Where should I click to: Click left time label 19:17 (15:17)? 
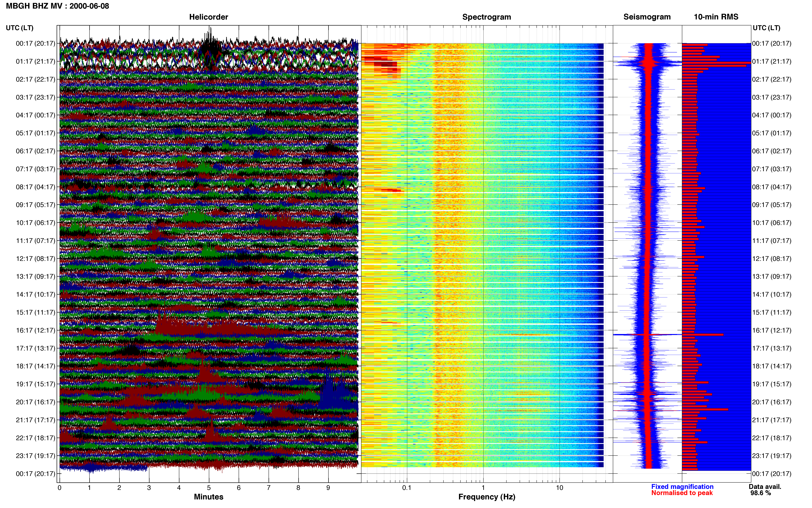tap(36, 384)
